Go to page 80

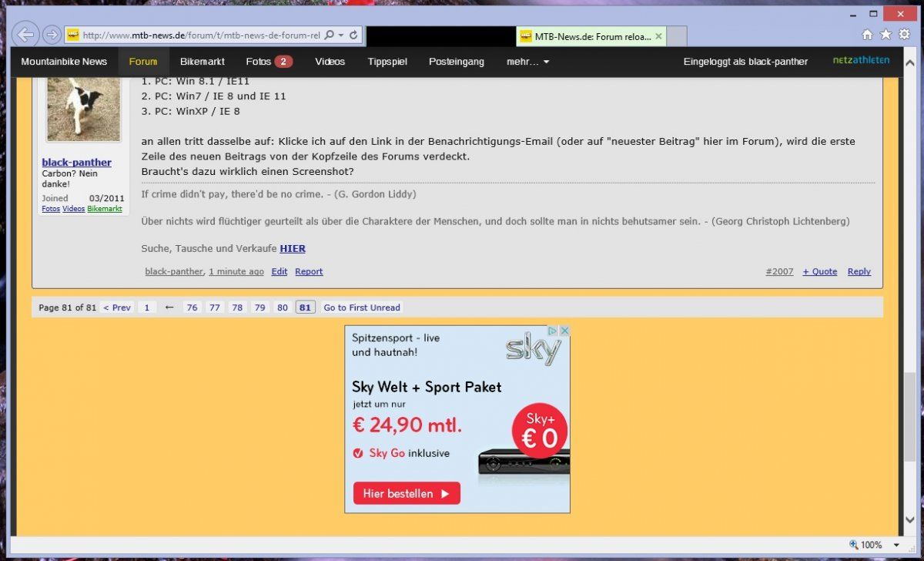click(283, 307)
